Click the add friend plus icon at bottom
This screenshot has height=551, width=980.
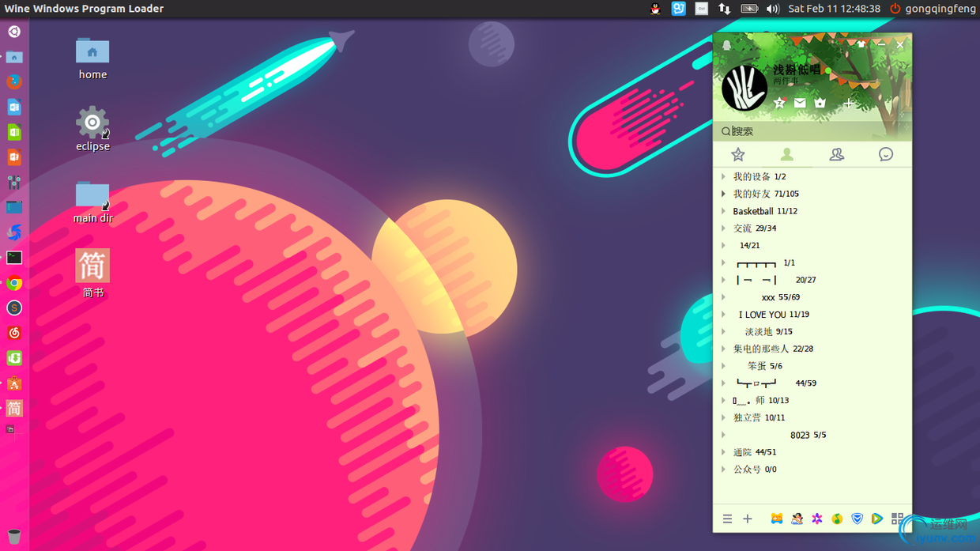748,519
